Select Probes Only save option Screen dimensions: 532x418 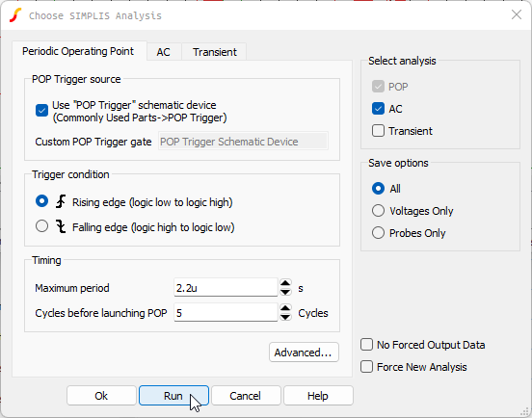coord(378,232)
